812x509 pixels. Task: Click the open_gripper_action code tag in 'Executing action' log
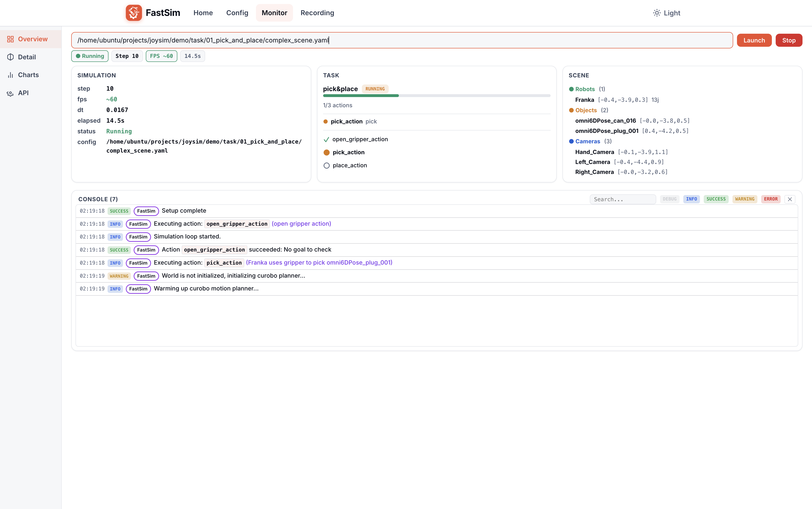(237, 224)
